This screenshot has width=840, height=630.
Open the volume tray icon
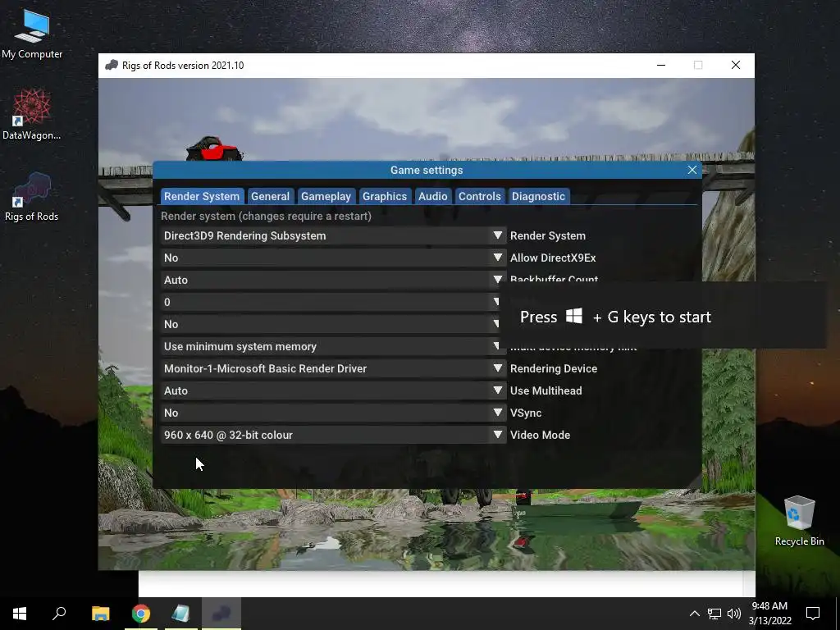click(x=734, y=614)
